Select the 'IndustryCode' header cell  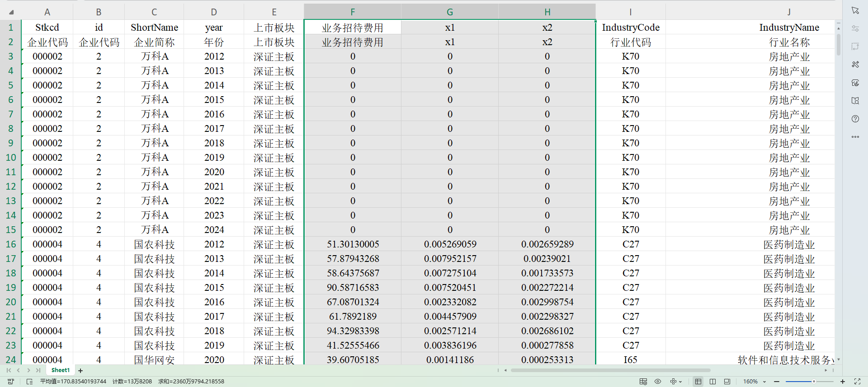coord(631,28)
